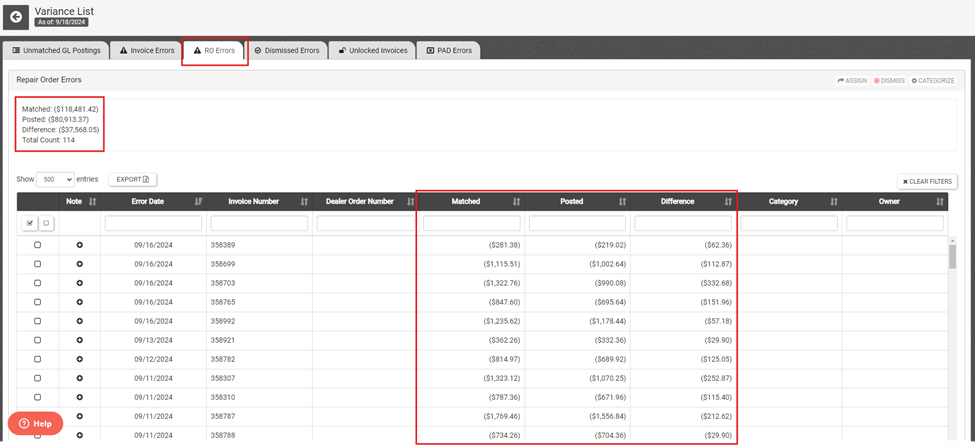
Task: Click the table's vertical scrollbar thumb
Action: pos(953,256)
